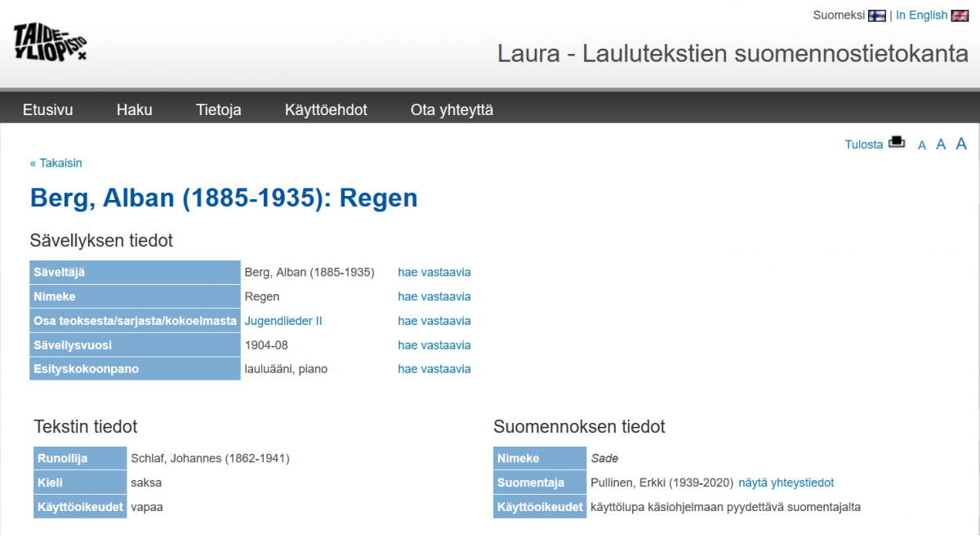This screenshot has height=538, width=980.
Task: Open the Jugendlieder II collection link
Action: click(283, 321)
